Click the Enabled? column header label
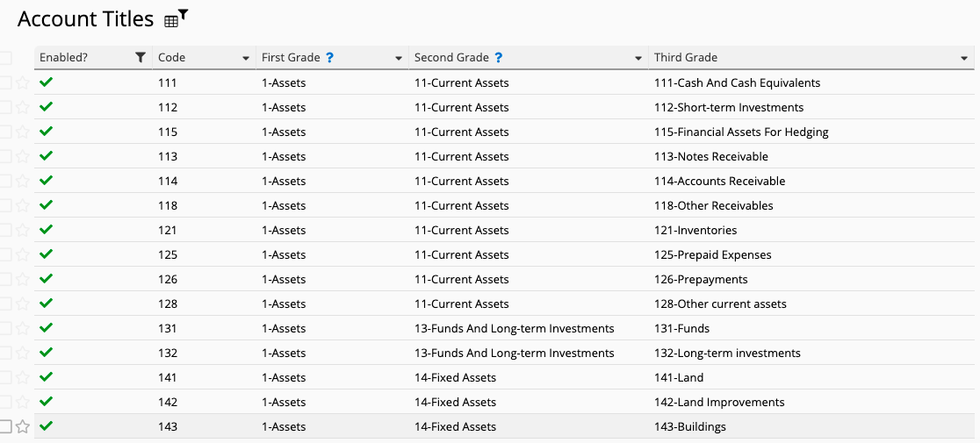Image resolution: width=980 pixels, height=443 pixels. (x=64, y=57)
